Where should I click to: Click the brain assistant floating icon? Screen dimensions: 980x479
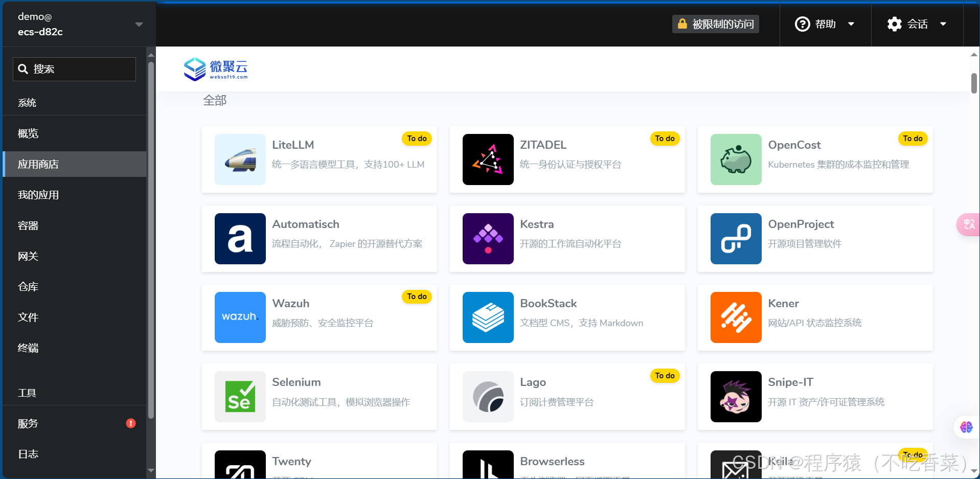point(966,427)
